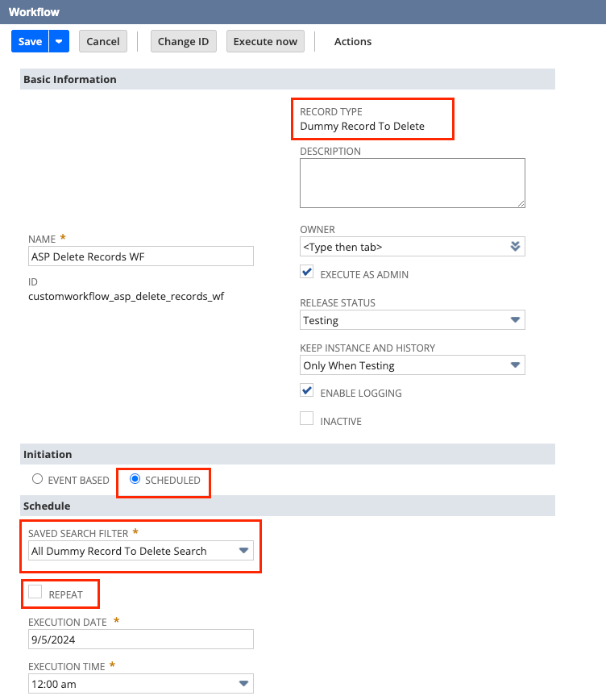The image size is (606, 700).
Task: Open the Execution Time dropdown
Action: (243, 684)
